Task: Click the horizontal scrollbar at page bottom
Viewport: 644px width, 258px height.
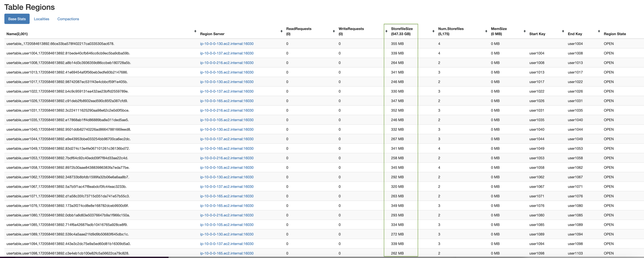Action: coord(85,257)
